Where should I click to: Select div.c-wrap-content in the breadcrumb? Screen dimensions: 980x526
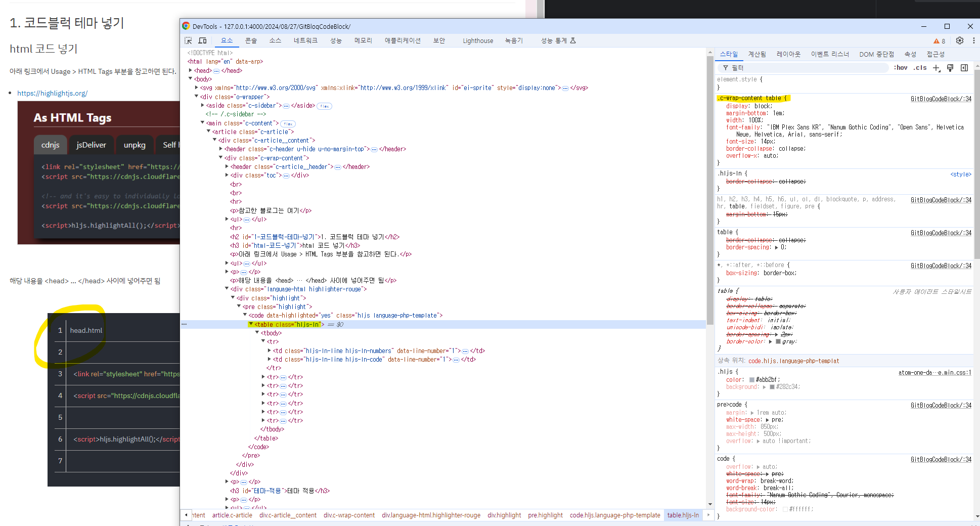(349, 515)
